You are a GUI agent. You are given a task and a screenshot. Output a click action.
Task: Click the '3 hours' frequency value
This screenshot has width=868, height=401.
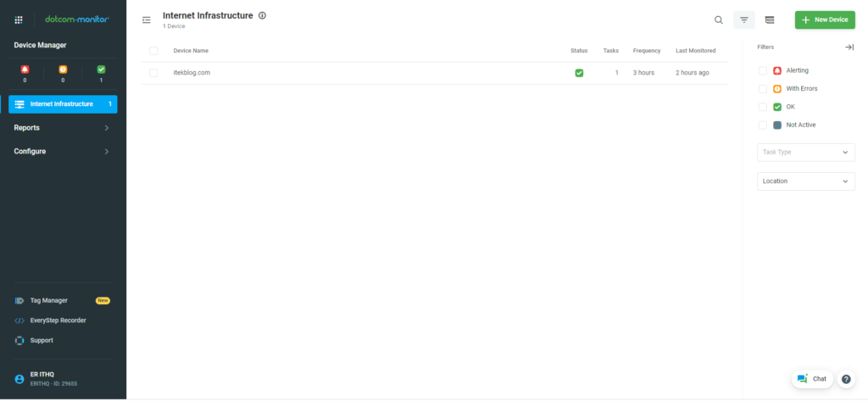click(x=644, y=73)
